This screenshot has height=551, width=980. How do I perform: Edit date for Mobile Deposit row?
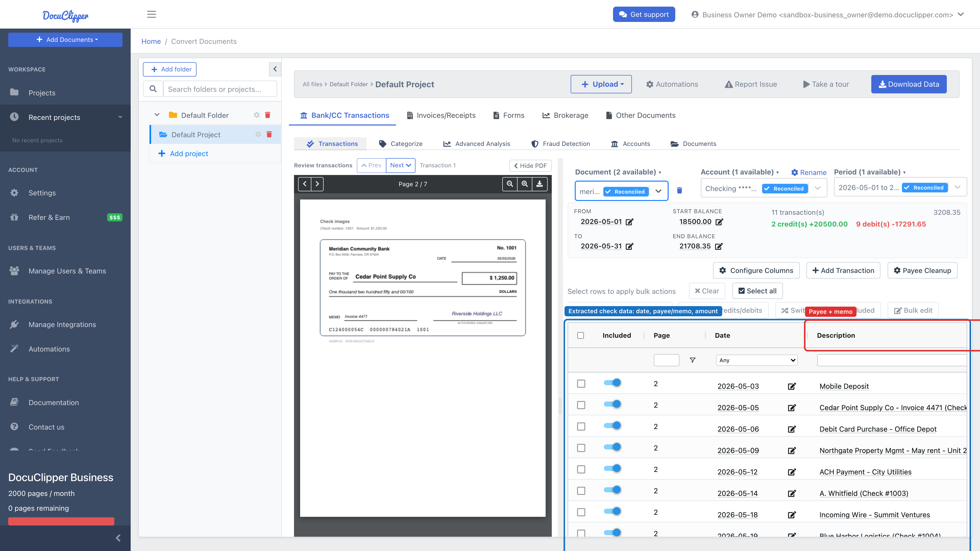pos(792,386)
